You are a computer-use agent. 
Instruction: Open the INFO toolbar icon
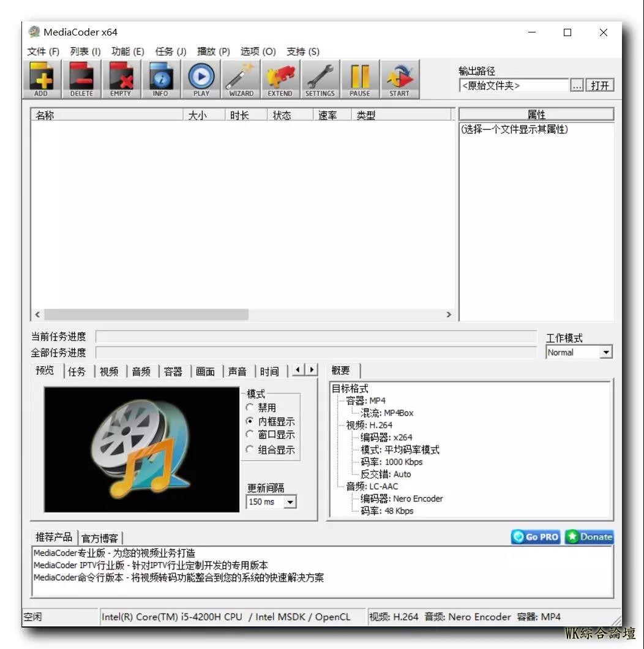(x=160, y=79)
